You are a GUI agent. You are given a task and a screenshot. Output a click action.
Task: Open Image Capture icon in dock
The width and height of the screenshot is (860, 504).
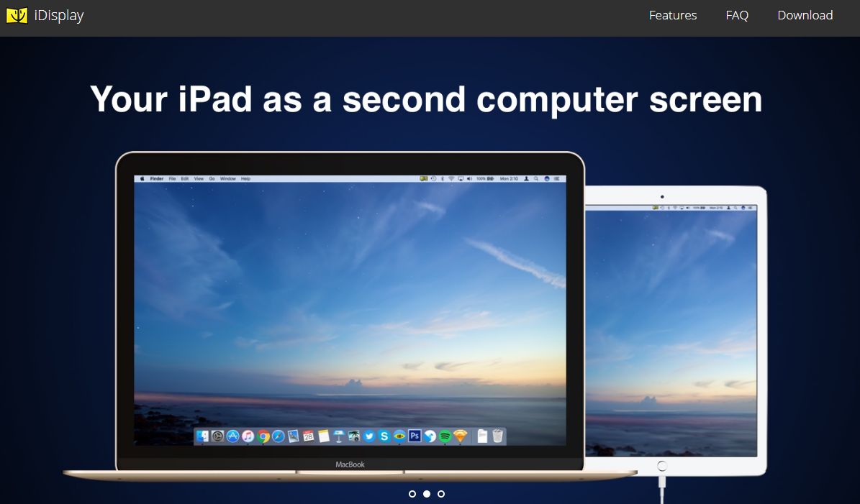pos(354,436)
